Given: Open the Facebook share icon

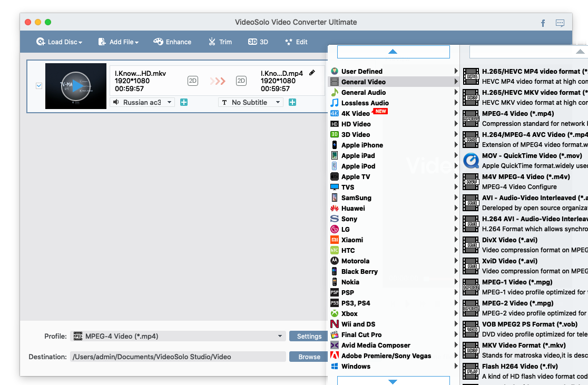Looking at the screenshot, I should [543, 23].
